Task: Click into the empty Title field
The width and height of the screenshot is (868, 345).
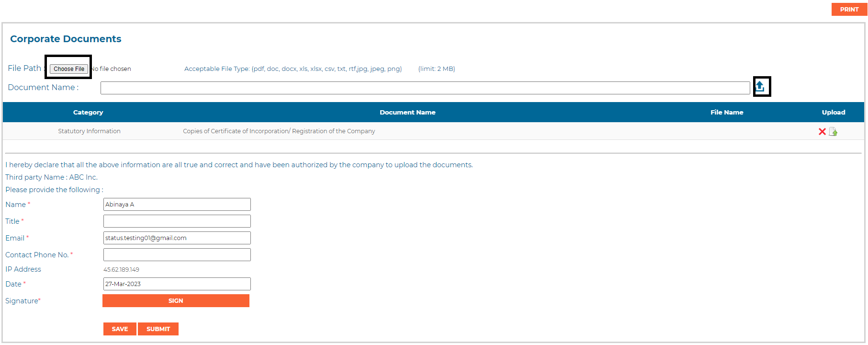Action: click(177, 221)
